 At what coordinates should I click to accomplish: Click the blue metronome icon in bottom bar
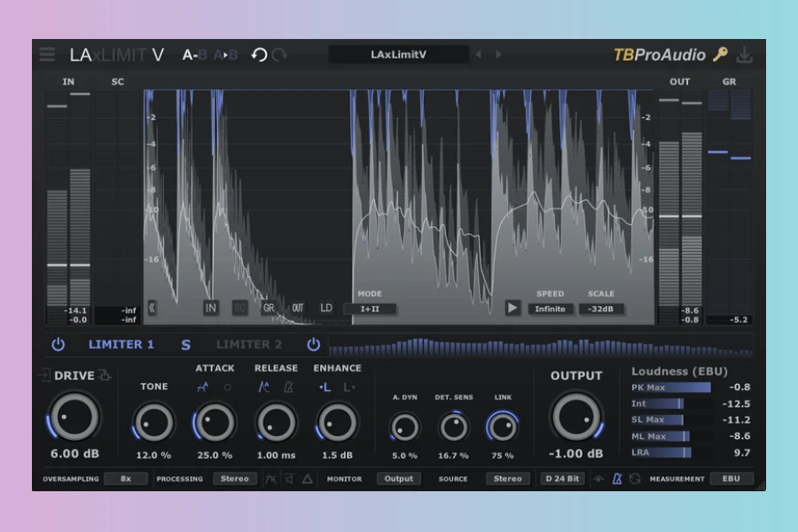click(617, 479)
